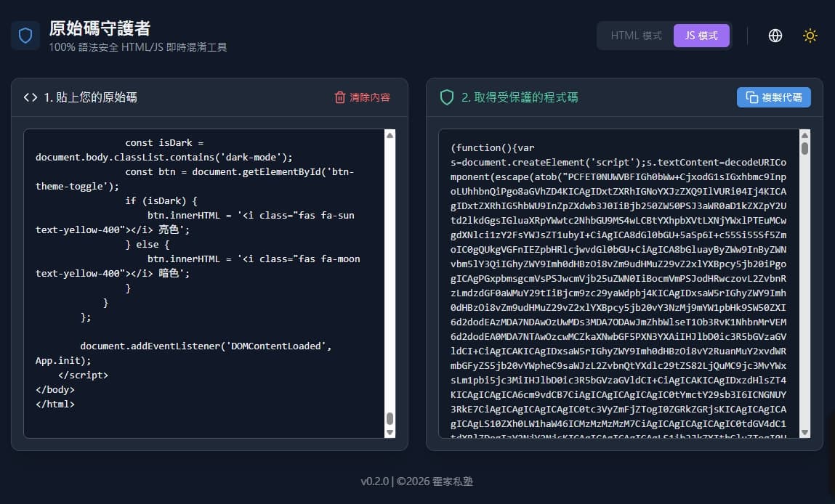Screen dimensions: 835x504
Task: Click inside the obfuscated output code area
Action: (618, 284)
